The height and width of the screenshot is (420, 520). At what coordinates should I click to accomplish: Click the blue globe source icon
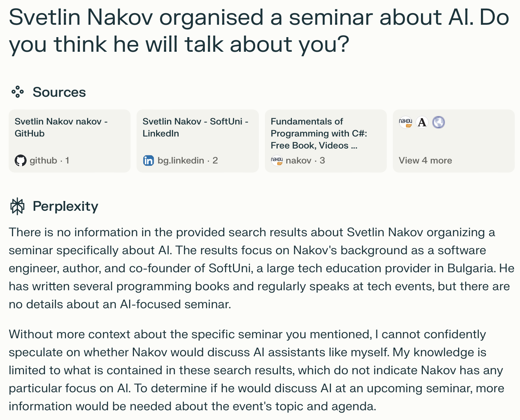439,122
